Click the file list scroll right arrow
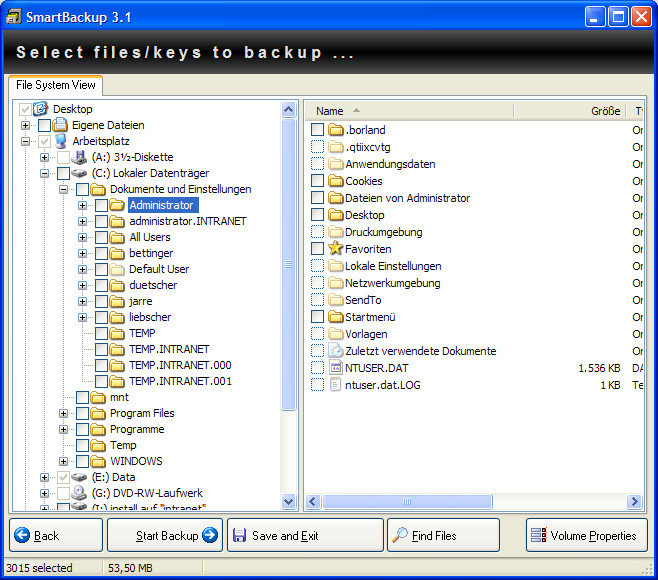Screen dimensions: 658x580 (x=634, y=501)
